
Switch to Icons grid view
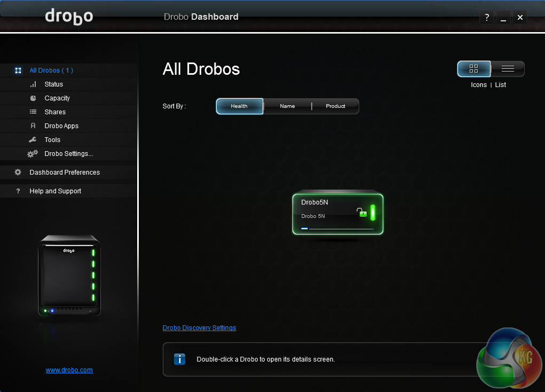pyautogui.click(x=474, y=69)
